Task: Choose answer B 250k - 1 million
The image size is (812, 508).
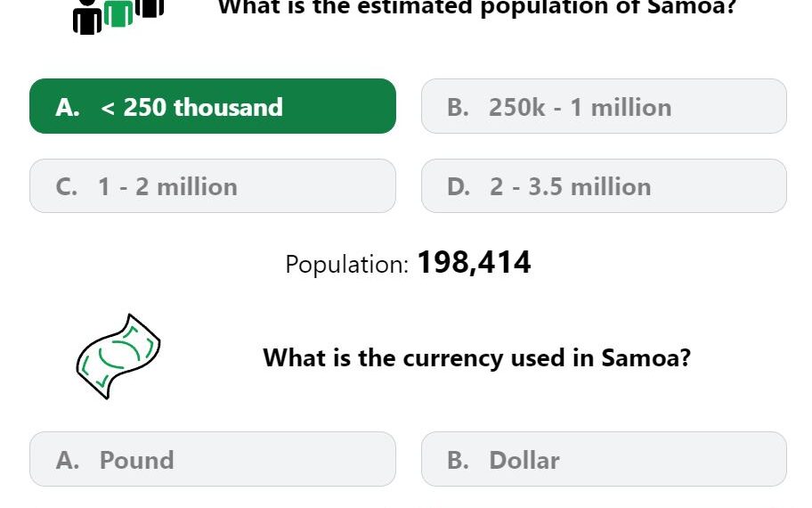Action: 604,106
